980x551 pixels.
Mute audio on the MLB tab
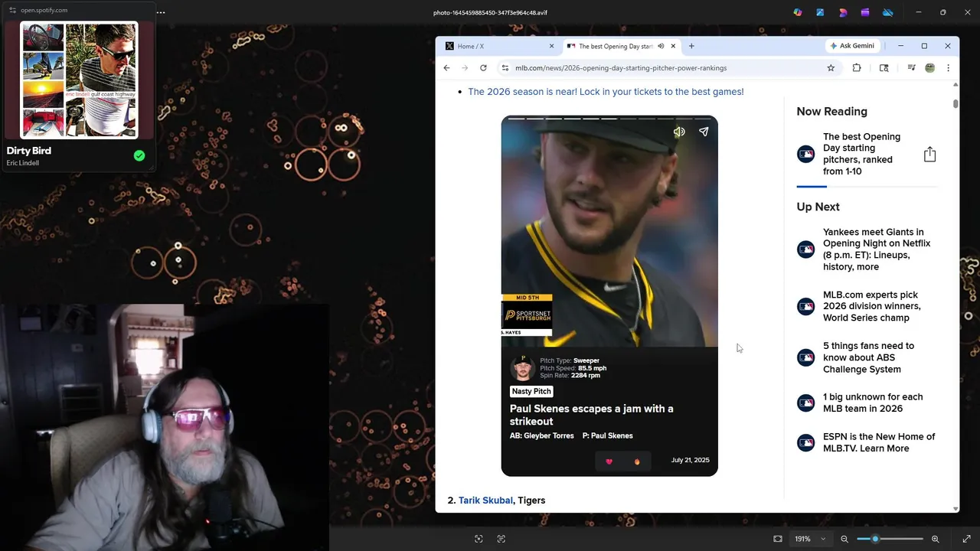pyautogui.click(x=661, y=46)
